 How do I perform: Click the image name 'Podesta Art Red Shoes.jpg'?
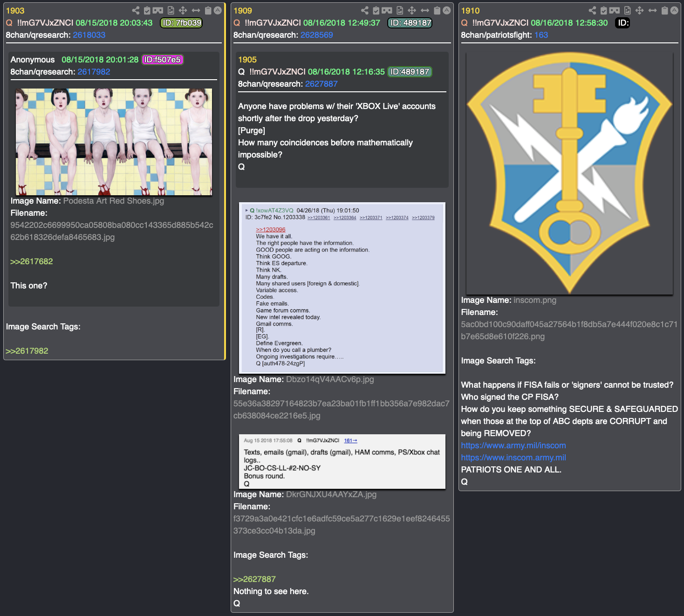tap(114, 201)
